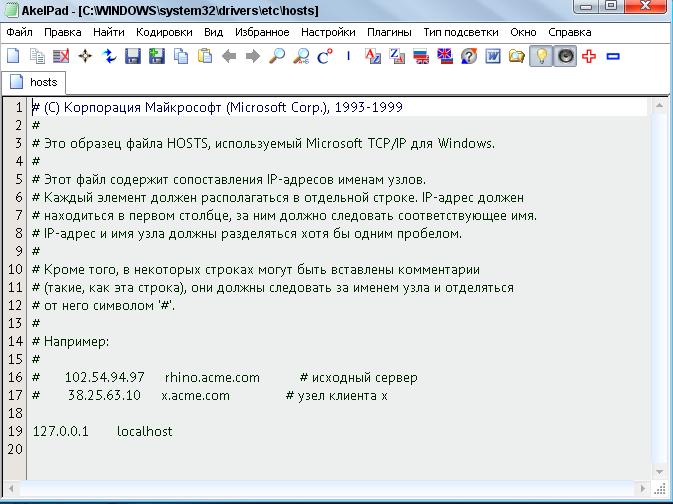Viewport: 673px width, 504px height.
Task: Open the Кодировки menu
Action: (x=164, y=32)
